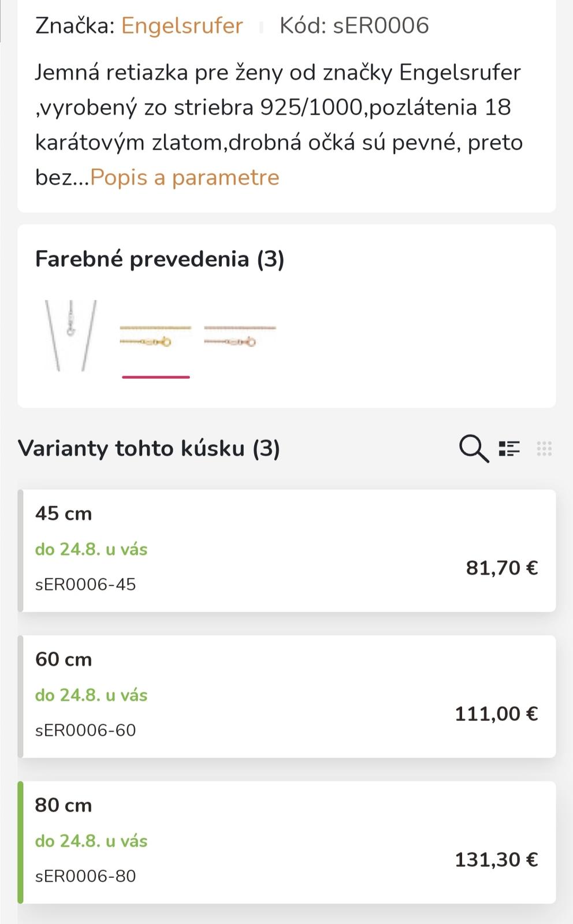Select the rose gold chain color variant
The height and width of the screenshot is (924, 573).
[240, 336]
